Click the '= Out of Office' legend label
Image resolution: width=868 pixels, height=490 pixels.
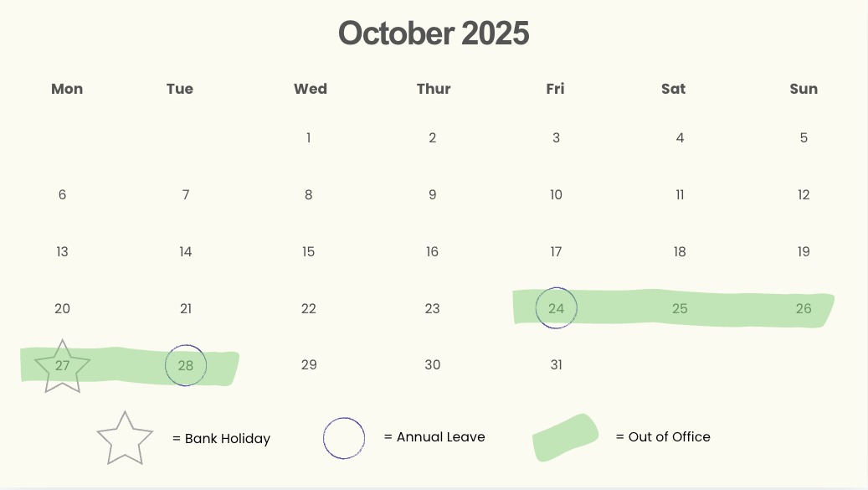(663, 437)
